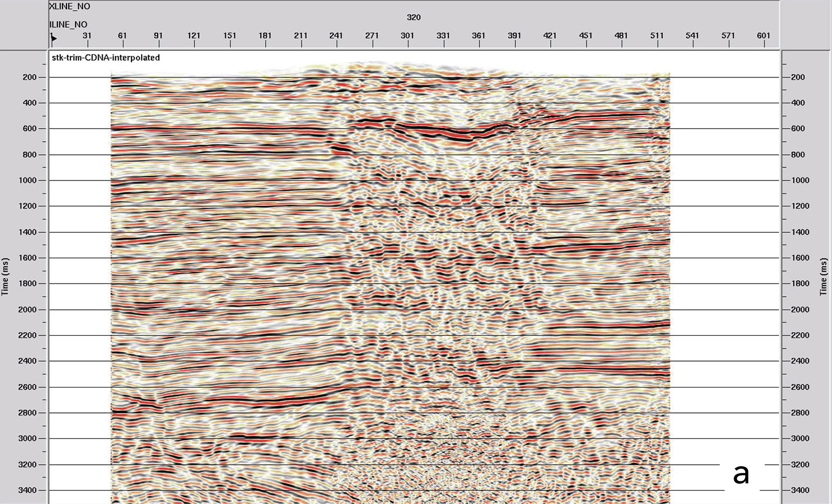Image resolution: width=832 pixels, height=504 pixels.
Task: Click the 200 label on right time axis
Action: click(798, 77)
